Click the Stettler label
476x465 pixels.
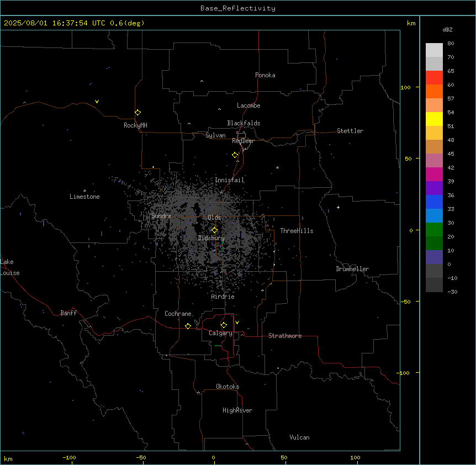click(350, 131)
